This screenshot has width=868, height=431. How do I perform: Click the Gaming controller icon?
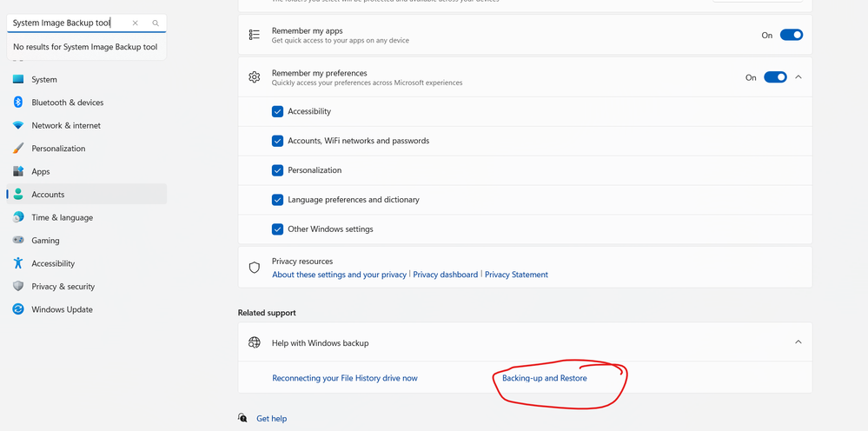coord(18,240)
